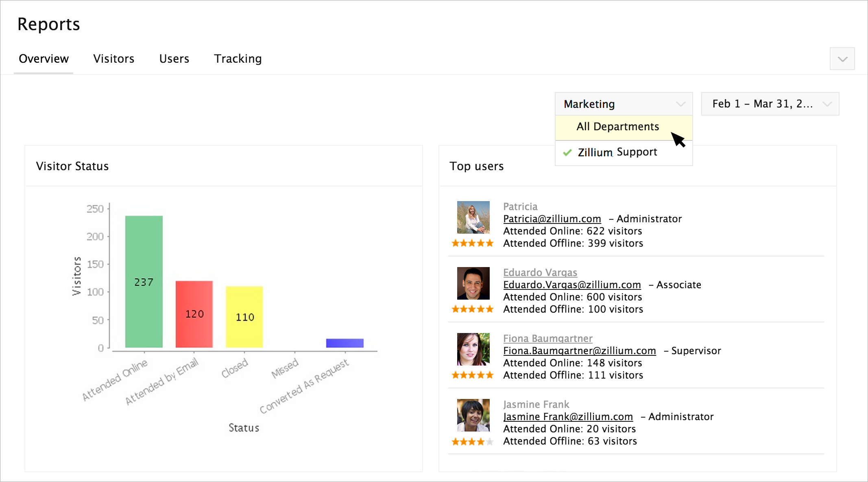Click Patricia's star rating
Image resolution: width=868 pixels, height=482 pixels.
click(472, 243)
